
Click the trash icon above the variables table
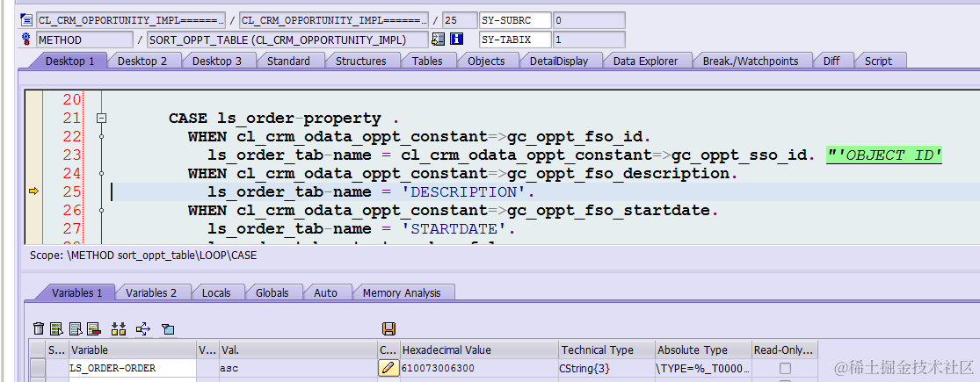pos(39,329)
